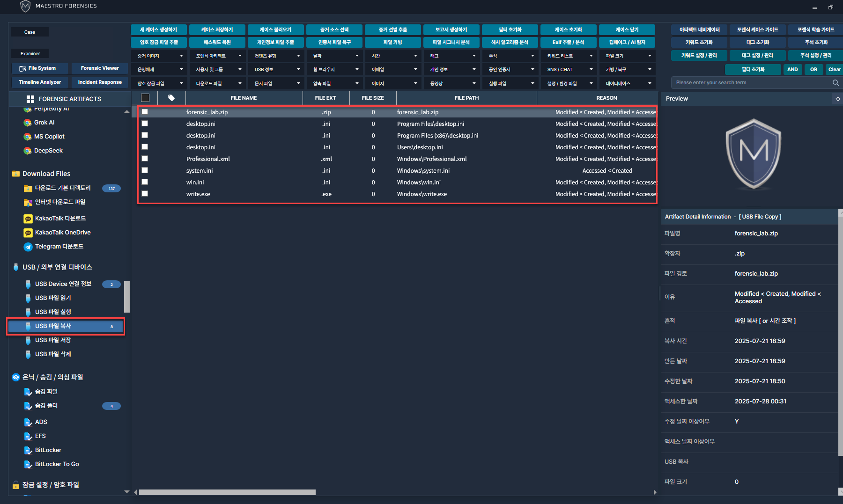Click the MS Copilot artifact icon

[28, 137]
